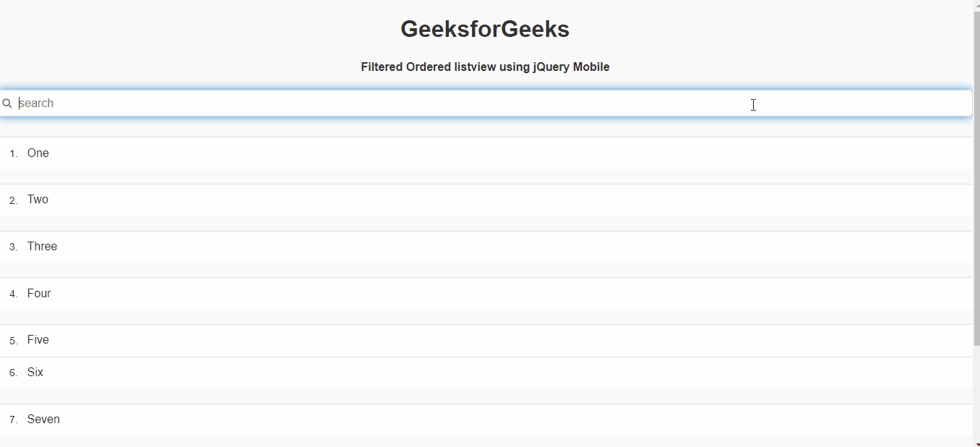Click the magnifying glass search icon
Viewport: 980px width, 447px height.
pyautogui.click(x=7, y=103)
